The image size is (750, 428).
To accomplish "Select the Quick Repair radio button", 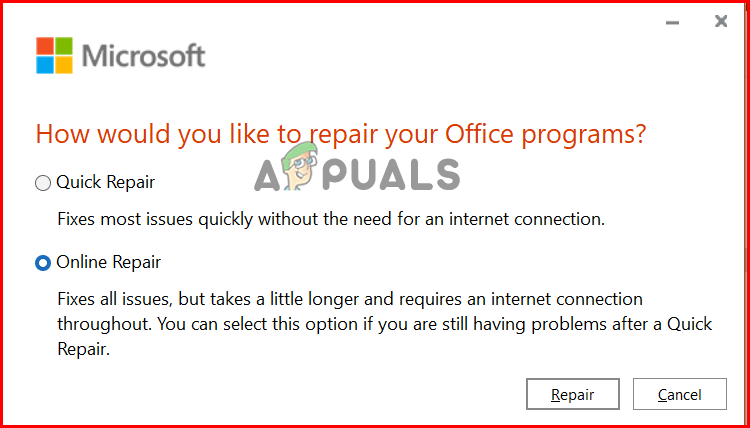I will click(42, 183).
